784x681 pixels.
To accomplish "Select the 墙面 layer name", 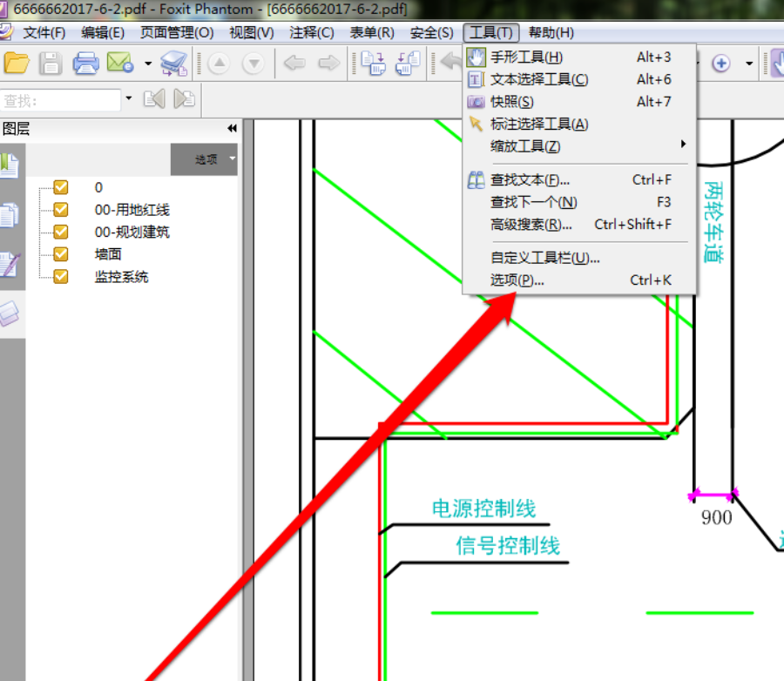I will (x=108, y=254).
